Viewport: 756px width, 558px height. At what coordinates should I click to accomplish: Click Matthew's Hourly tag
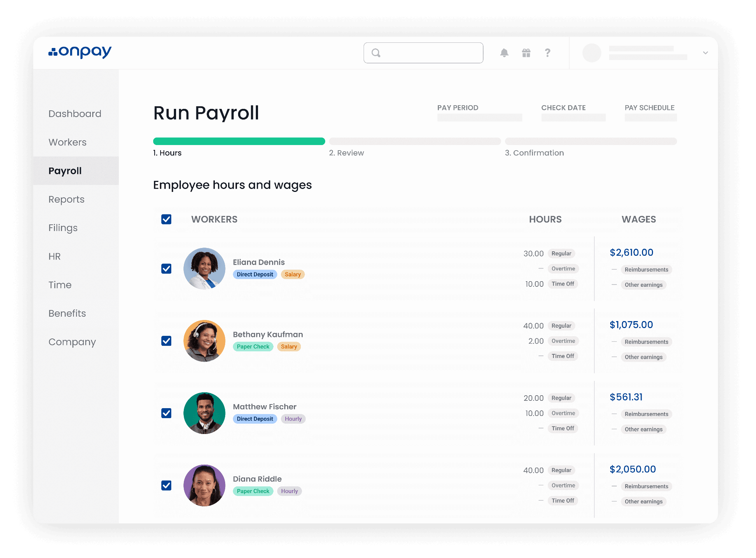coord(293,419)
